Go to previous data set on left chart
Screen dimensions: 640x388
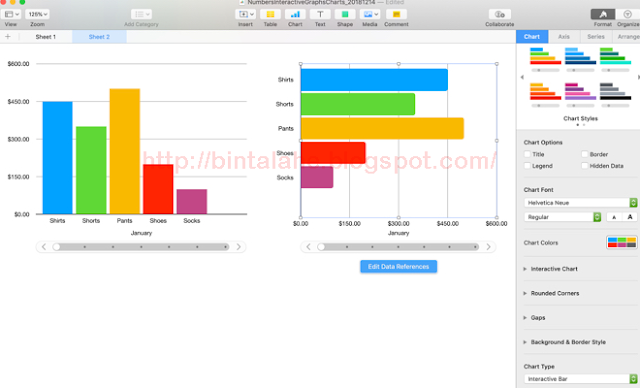[x=44, y=247]
